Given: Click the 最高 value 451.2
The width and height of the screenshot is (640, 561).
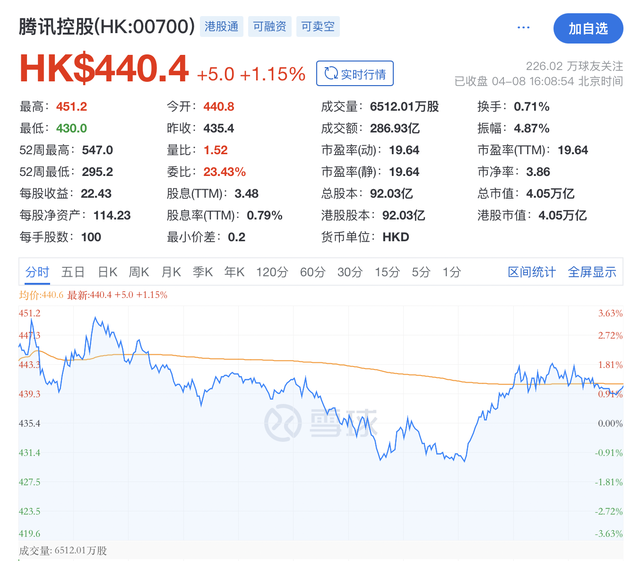Looking at the screenshot, I should click(x=71, y=107).
